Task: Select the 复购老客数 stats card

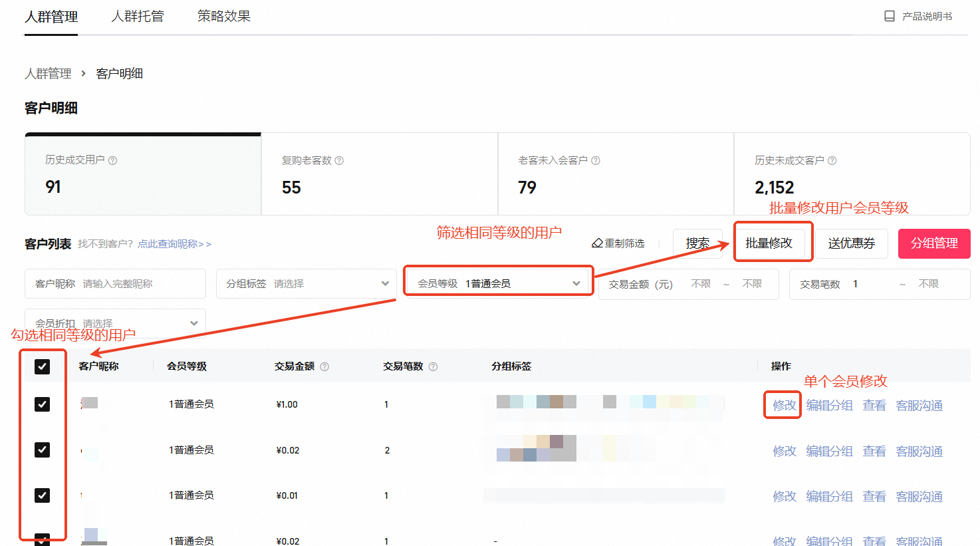Action: tap(380, 174)
